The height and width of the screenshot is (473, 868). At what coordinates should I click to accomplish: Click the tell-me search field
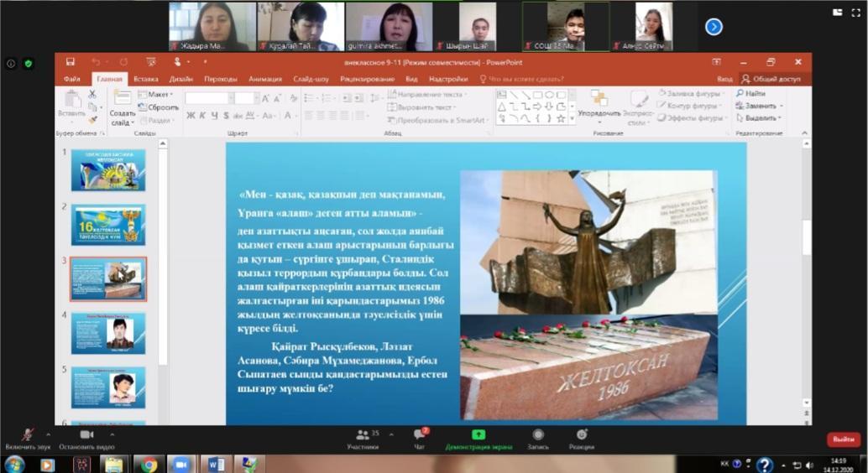(x=521, y=79)
